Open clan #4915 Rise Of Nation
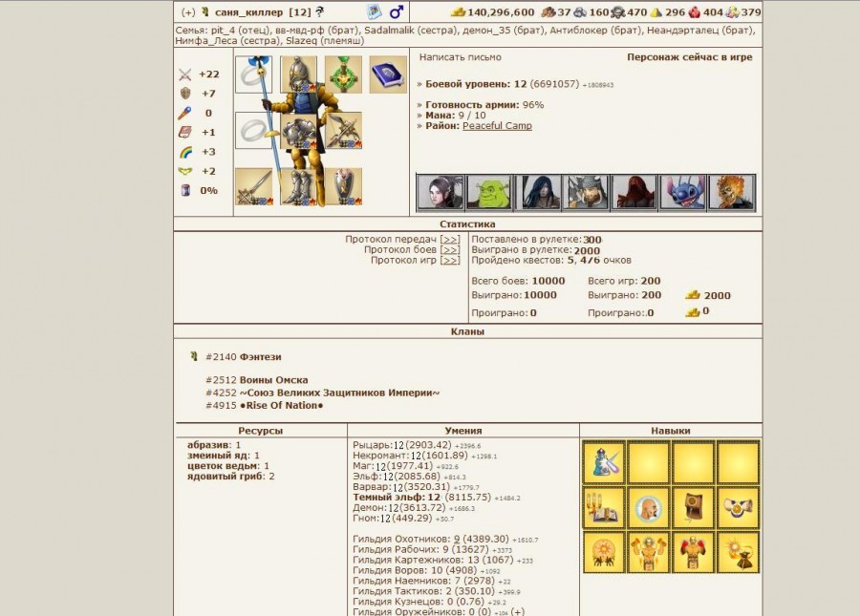 (x=265, y=406)
